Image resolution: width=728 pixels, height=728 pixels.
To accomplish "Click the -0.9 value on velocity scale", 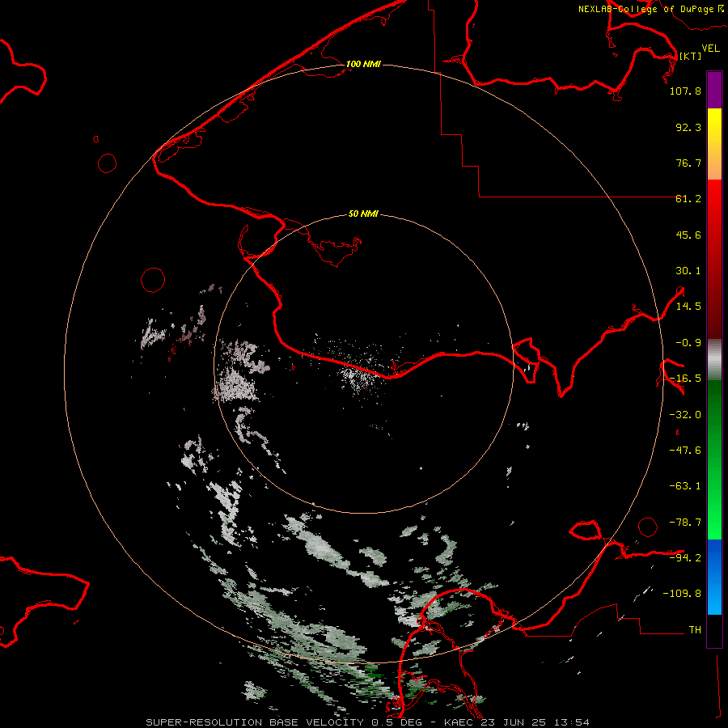I will coord(688,343).
